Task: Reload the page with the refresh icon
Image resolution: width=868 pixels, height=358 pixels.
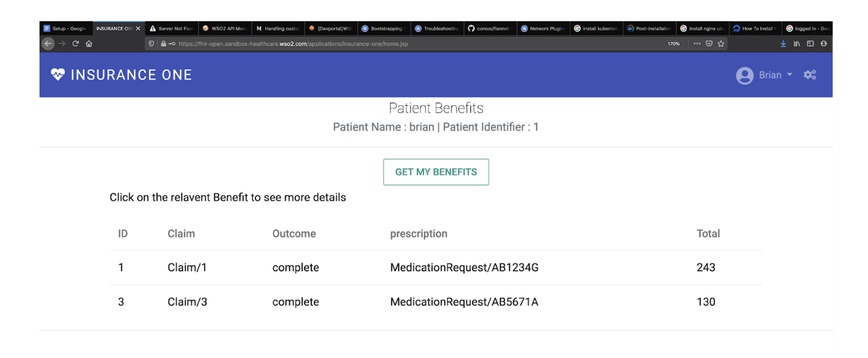Action: coord(75,44)
